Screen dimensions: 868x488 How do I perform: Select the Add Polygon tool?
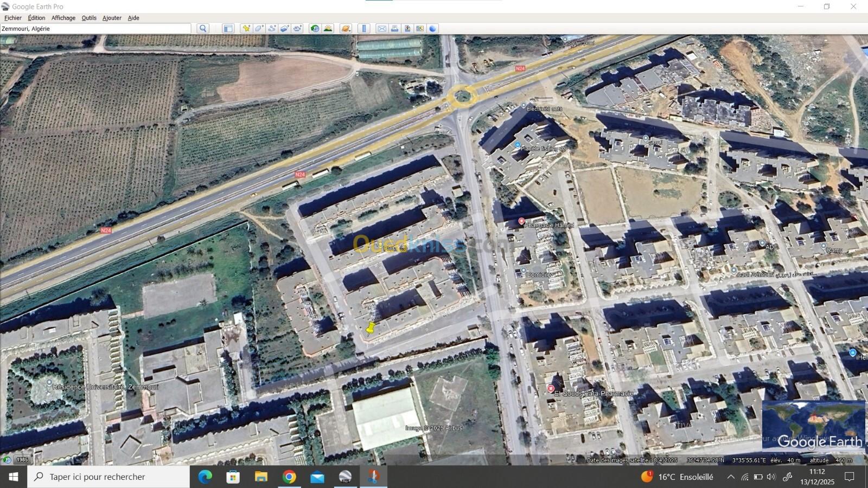pos(259,29)
